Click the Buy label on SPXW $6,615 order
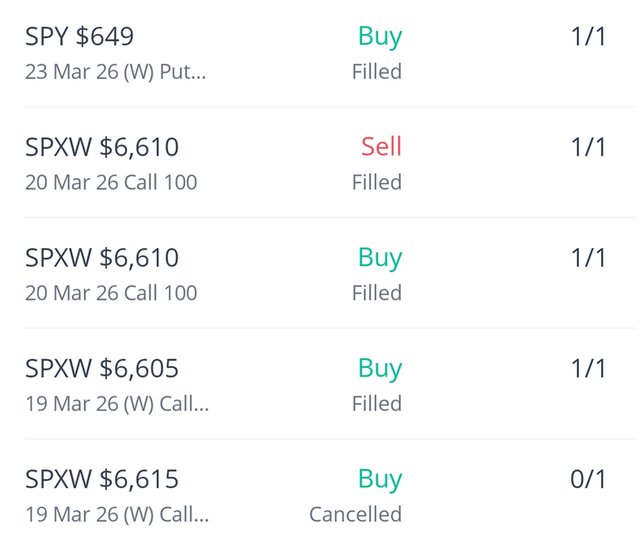 click(x=380, y=480)
